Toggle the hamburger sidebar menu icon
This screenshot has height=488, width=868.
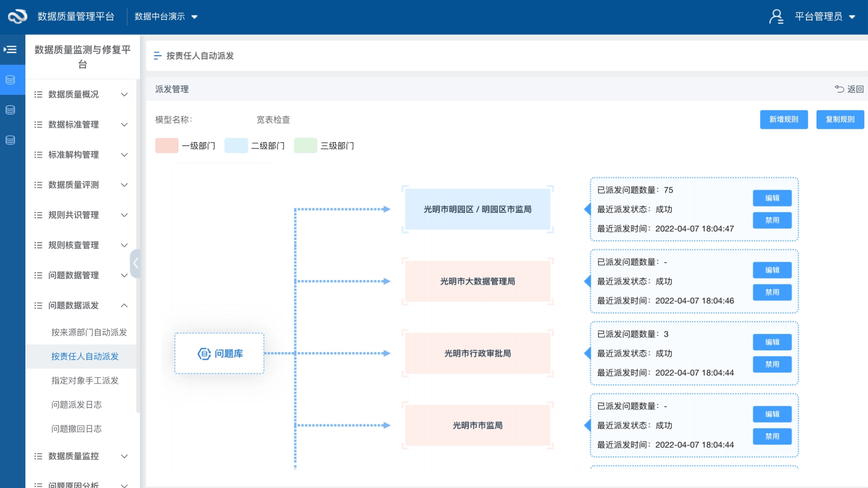click(10, 49)
